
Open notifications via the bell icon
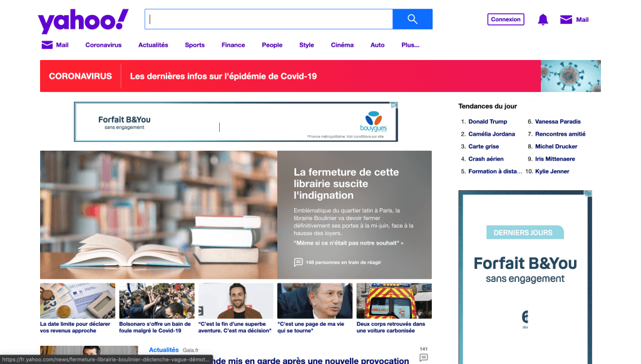pyautogui.click(x=542, y=19)
